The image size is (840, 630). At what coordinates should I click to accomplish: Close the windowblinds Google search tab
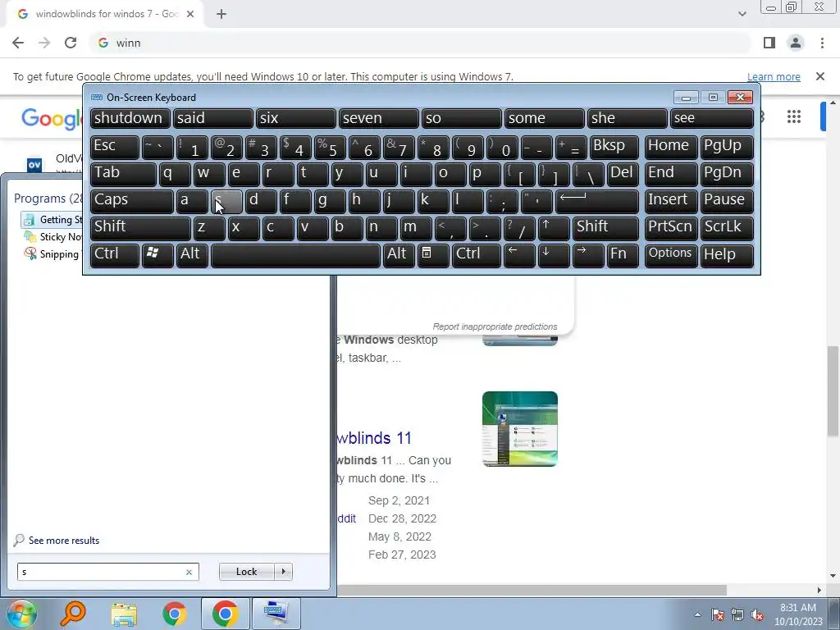click(x=190, y=14)
